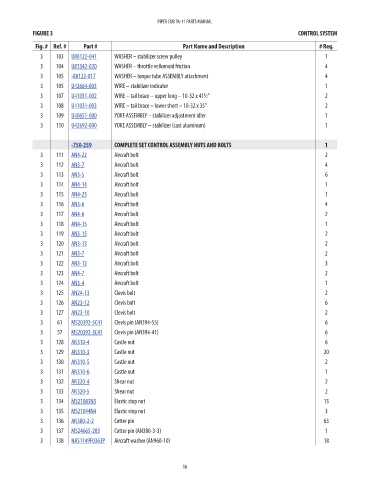Open shear nut link for ref 132
370x480 pixels.
click(80, 382)
